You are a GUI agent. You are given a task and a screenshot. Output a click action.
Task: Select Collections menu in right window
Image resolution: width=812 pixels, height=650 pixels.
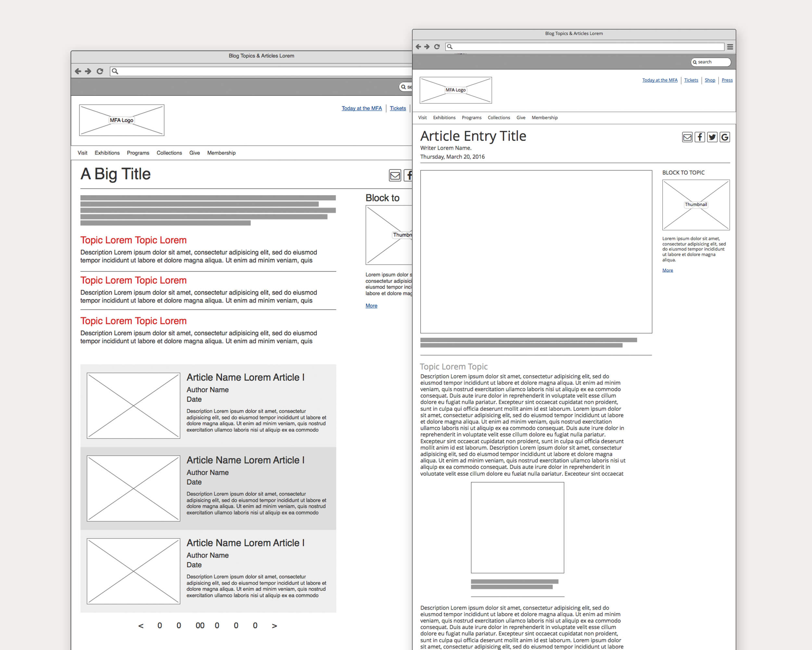[499, 118]
